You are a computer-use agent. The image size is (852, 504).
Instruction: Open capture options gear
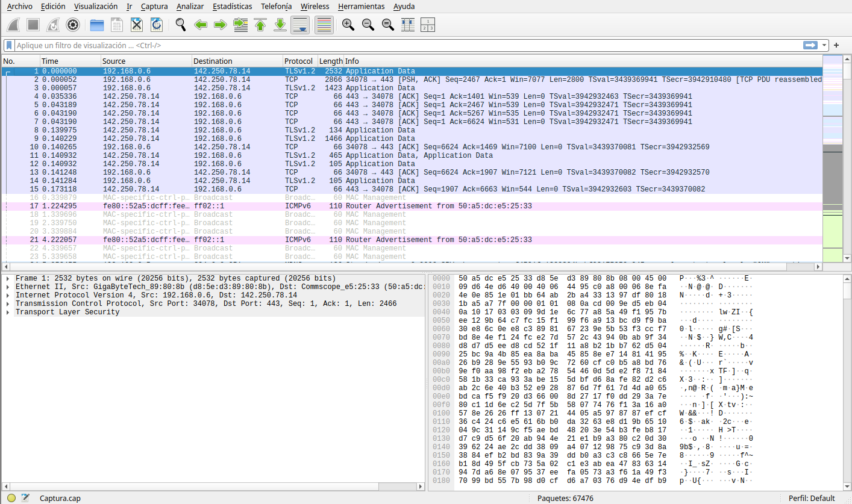tap(73, 25)
